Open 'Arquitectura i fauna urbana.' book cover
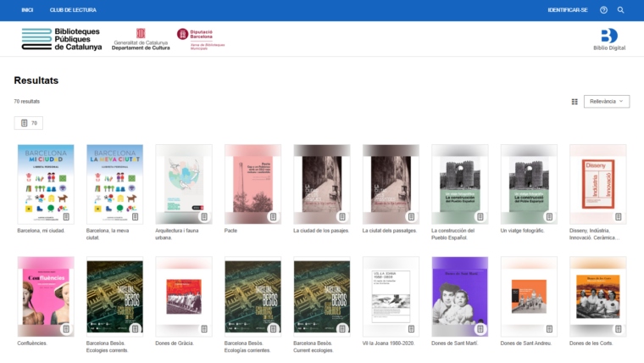This screenshot has width=644, height=363. pyautogui.click(x=184, y=183)
